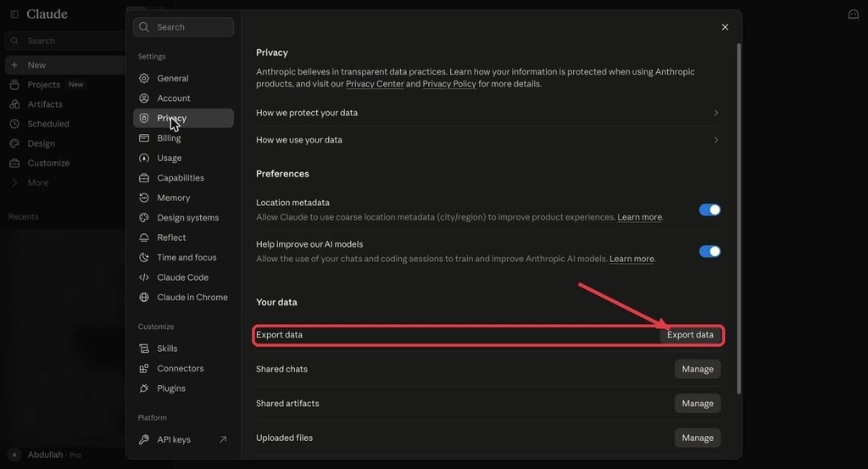Click the Claude logo text
Image resolution: width=868 pixels, height=469 pixels.
click(47, 14)
